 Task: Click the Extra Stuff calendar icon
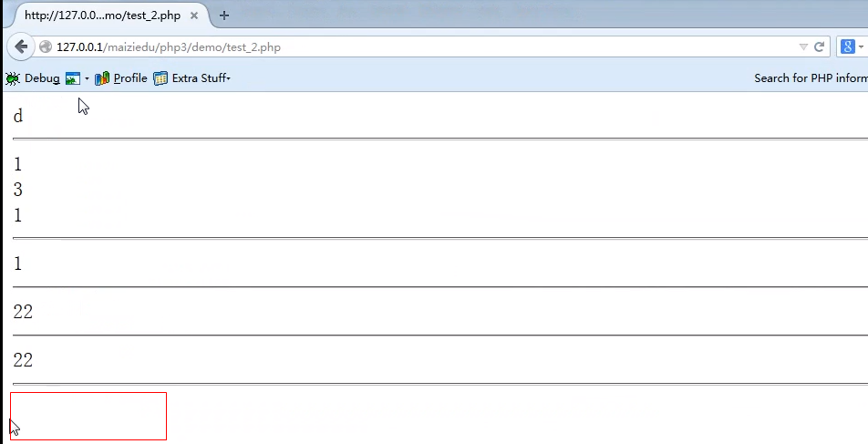tap(160, 78)
